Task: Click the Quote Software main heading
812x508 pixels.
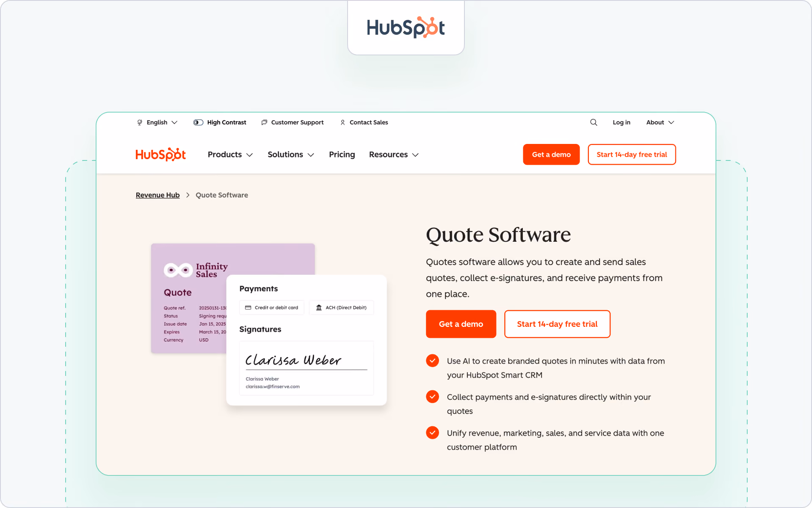Action: click(498, 235)
